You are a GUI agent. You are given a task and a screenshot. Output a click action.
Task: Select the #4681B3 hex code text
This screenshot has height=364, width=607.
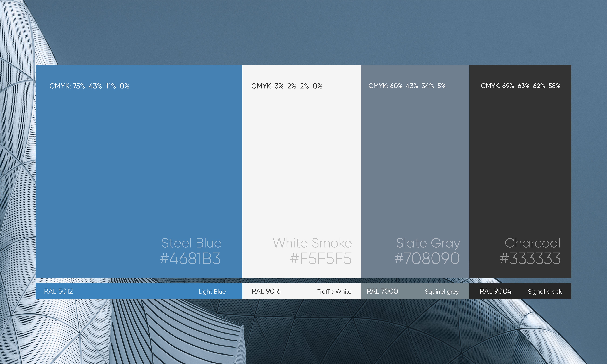[x=190, y=259]
